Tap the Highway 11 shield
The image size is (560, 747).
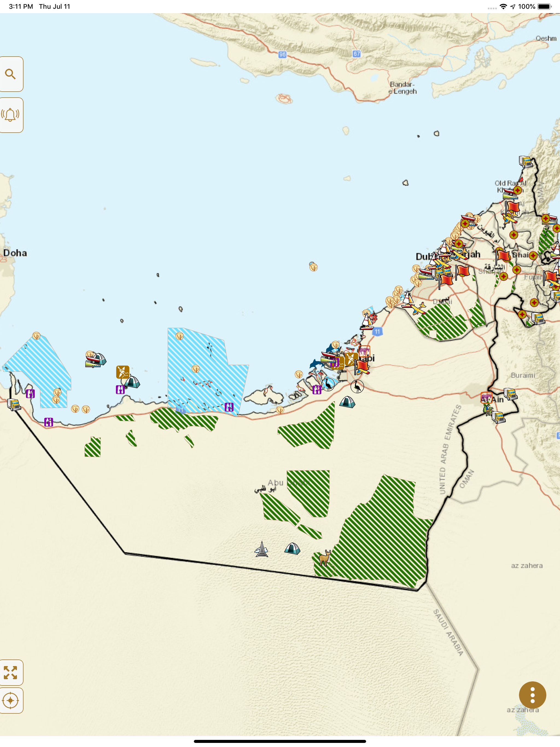377,331
